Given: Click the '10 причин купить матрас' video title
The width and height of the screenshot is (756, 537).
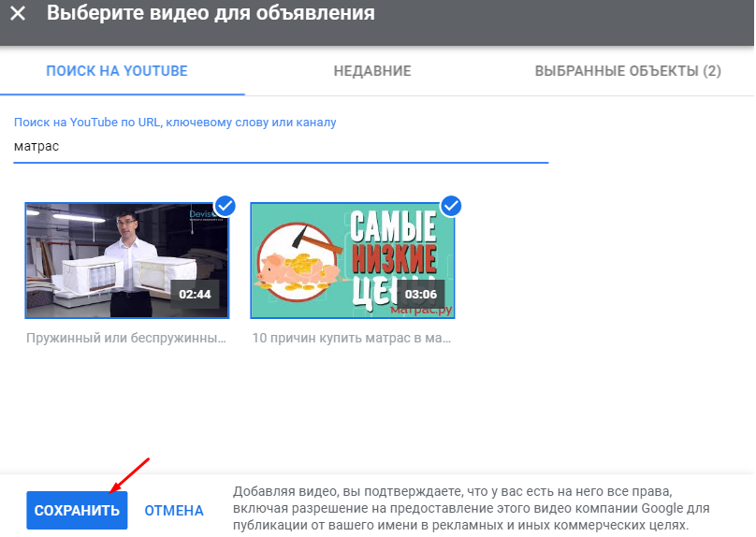Looking at the screenshot, I should click(x=353, y=337).
